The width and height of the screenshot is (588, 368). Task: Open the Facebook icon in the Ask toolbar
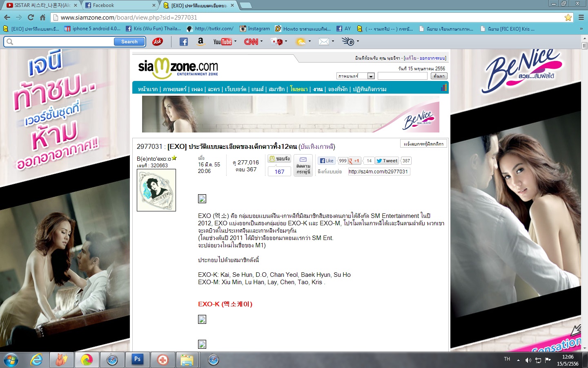(x=184, y=41)
